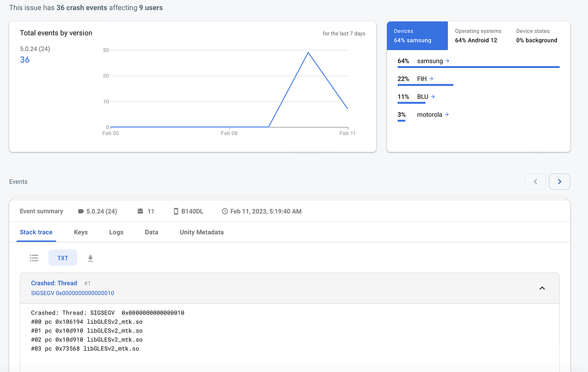This screenshot has height=372, width=588.
Task: Show Device states breakdown tab
Action: click(536, 36)
